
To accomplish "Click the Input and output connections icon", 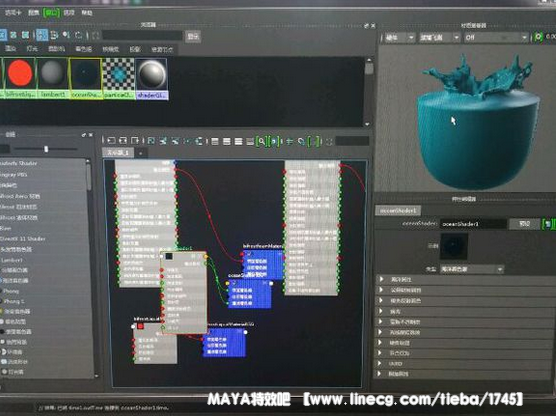I will click(x=123, y=141).
